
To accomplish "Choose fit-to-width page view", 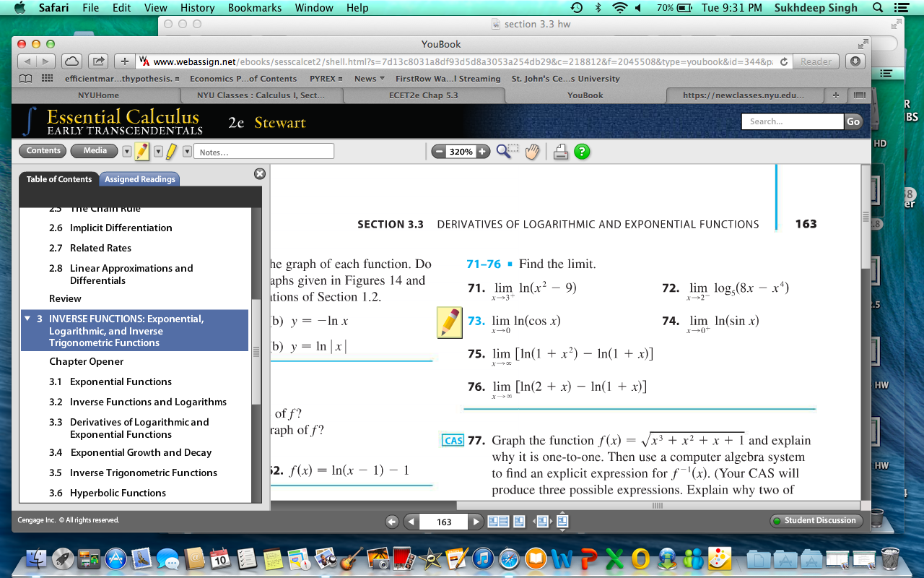I will (x=541, y=521).
